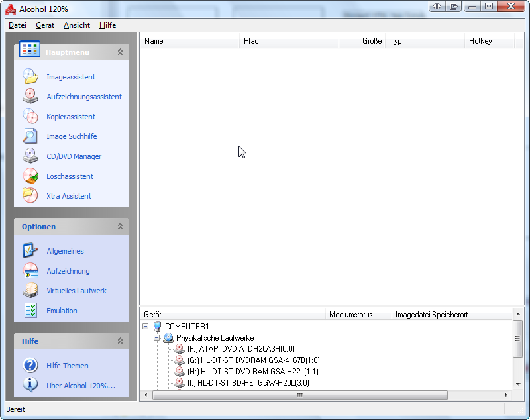Click the COMPUTER1 computer icon
This screenshot has width=530, height=420.
pyautogui.click(x=157, y=327)
